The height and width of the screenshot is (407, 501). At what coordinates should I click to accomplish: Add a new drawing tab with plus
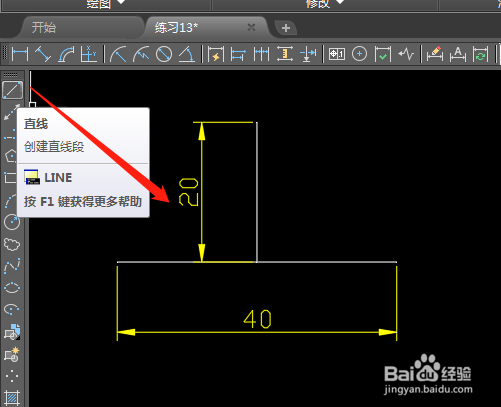(x=286, y=28)
